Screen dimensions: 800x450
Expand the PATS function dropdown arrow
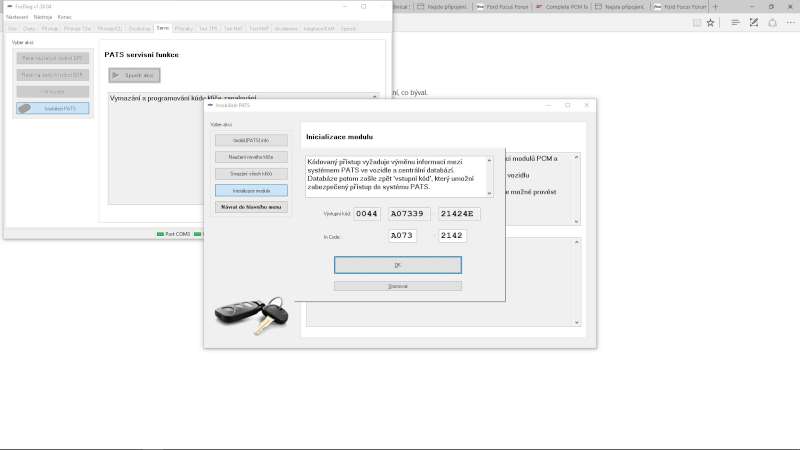(375, 97)
